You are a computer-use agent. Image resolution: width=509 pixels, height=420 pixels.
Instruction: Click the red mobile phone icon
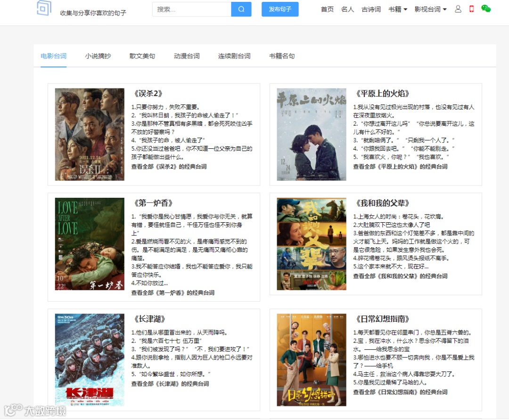[472, 9]
